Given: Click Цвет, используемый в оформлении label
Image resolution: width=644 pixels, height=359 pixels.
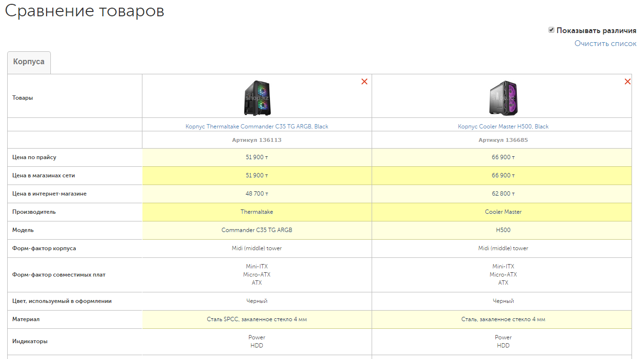Looking at the screenshot, I should click(x=62, y=301).
